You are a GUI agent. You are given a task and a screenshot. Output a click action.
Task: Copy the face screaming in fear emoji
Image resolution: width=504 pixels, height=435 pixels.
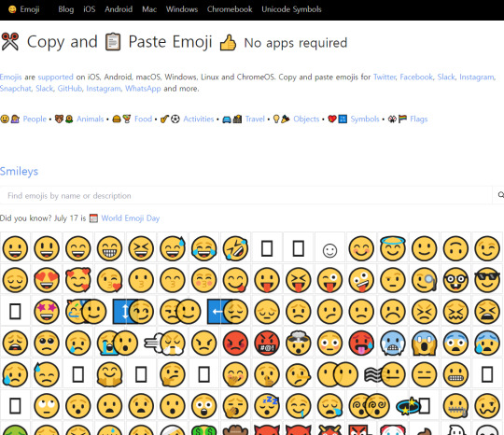coord(425,343)
